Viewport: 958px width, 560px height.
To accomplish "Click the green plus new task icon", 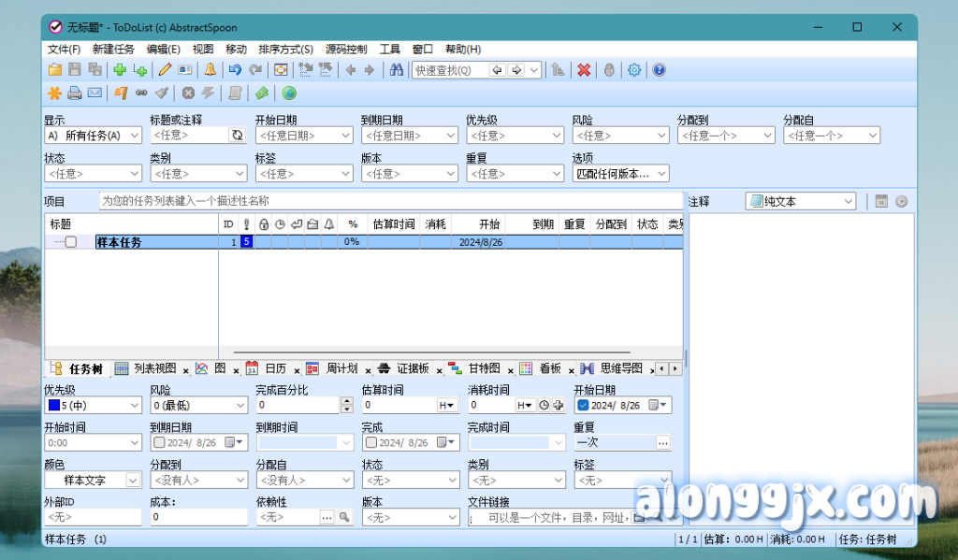I will [x=120, y=70].
